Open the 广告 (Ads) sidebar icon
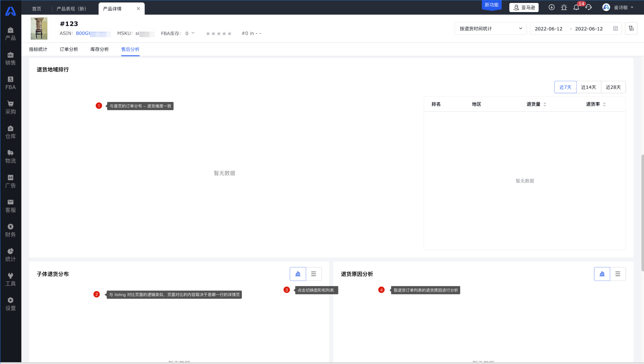The image size is (644, 364). [10, 181]
